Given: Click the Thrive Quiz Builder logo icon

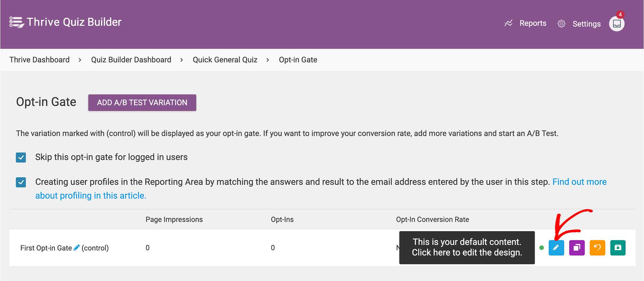Looking at the screenshot, I should click(16, 22).
